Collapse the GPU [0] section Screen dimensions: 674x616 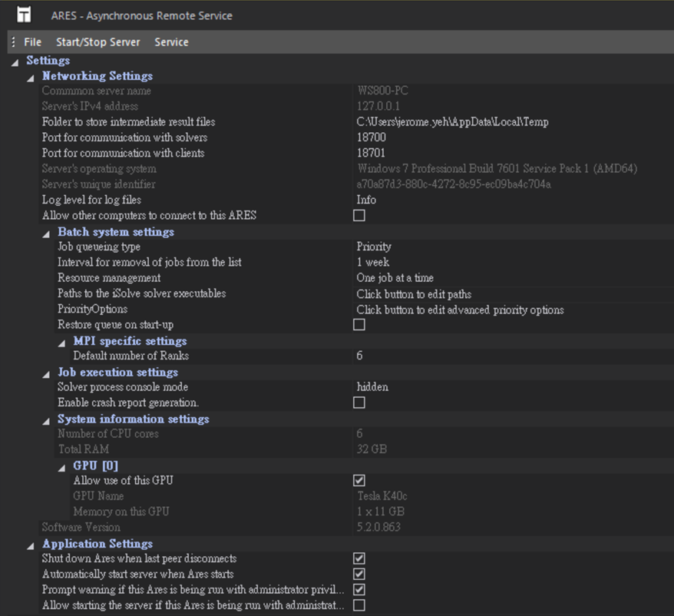[x=62, y=466]
